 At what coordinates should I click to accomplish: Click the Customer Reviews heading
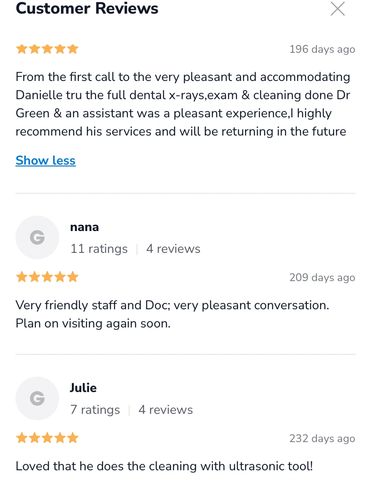pos(87,8)
